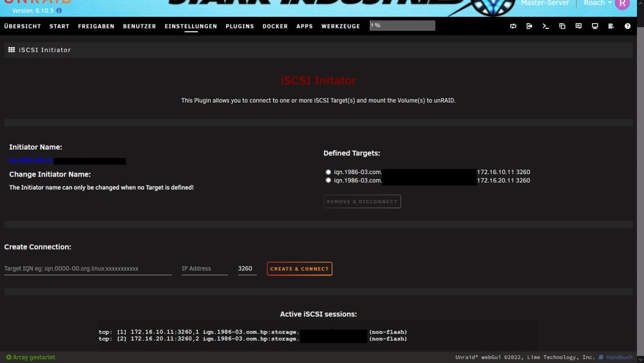644x363 pixels.
Task: Click the Remove & Disconnect button
Action: click(362, 201)
